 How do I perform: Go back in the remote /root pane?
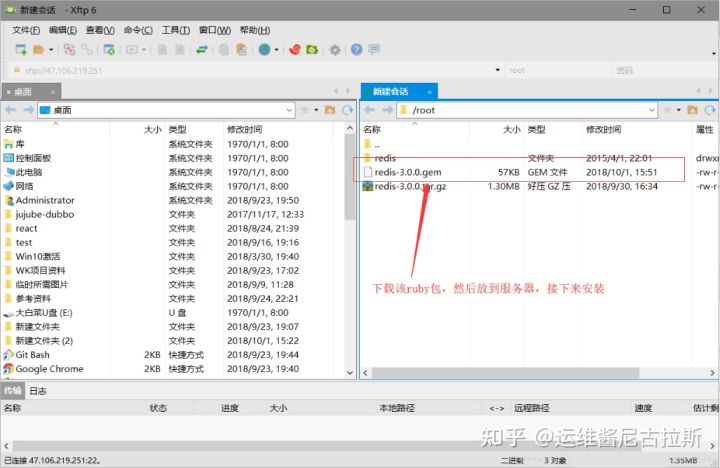pyautogui.click(x=370, y=110)
